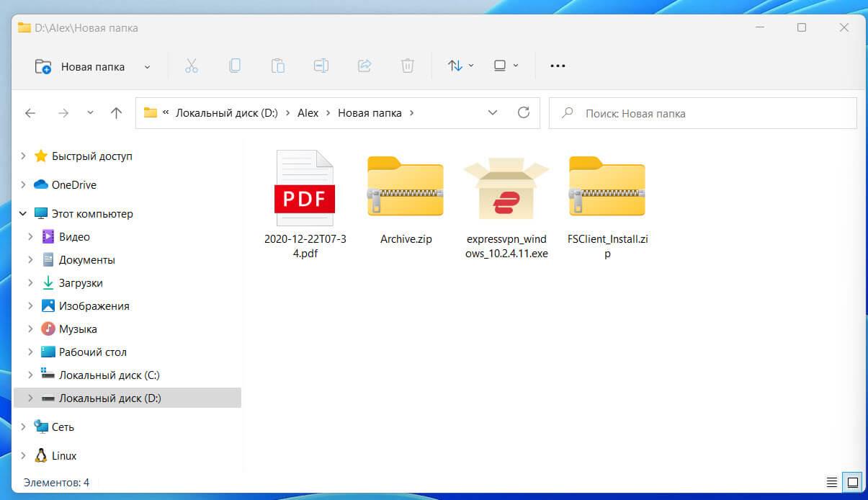Click the FSClient_Install.zip file name label
Screen dimensions: 868x500
(608, 246)
